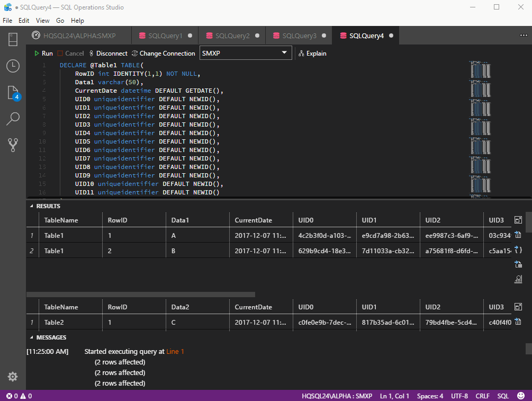Screen dimensions: 532x401
Task: Open the Edit menu
Action: point(24,20)
